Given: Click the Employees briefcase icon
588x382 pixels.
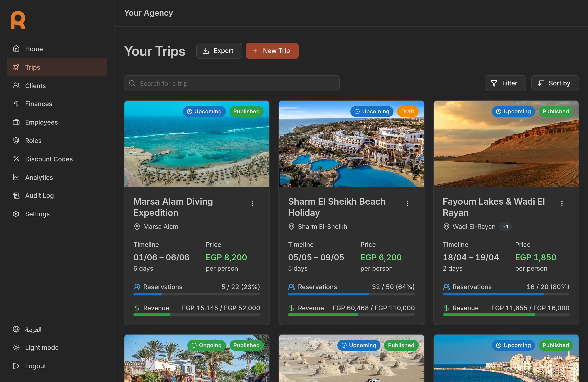Looking at the screenshot, I should [x=16, y=122].
